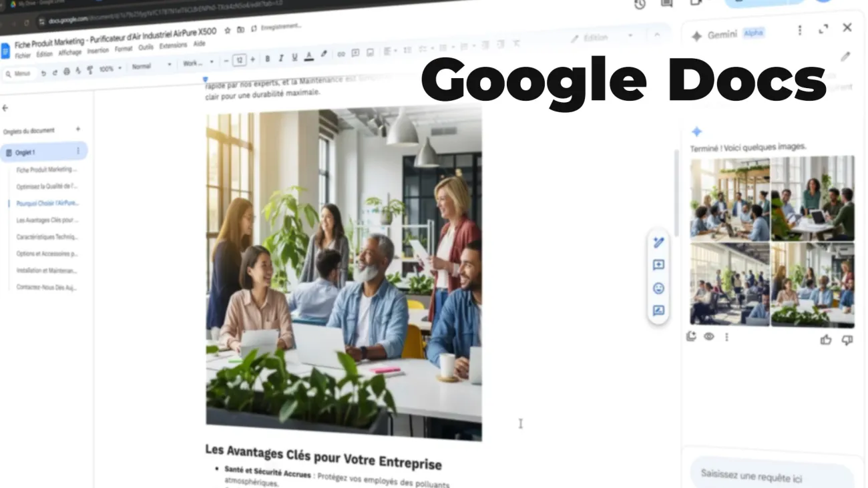Click the insert link icon in toolbar
Image resolution: width=868 pixels, height=488 pixels.
341,54
